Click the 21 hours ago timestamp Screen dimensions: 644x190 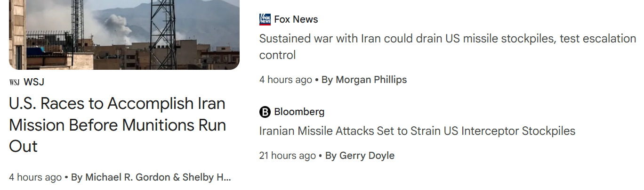click(x=288, y=156)
